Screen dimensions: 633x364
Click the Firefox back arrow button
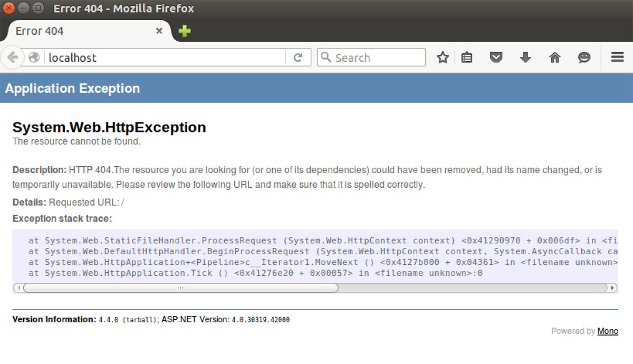tap(12, 58)
